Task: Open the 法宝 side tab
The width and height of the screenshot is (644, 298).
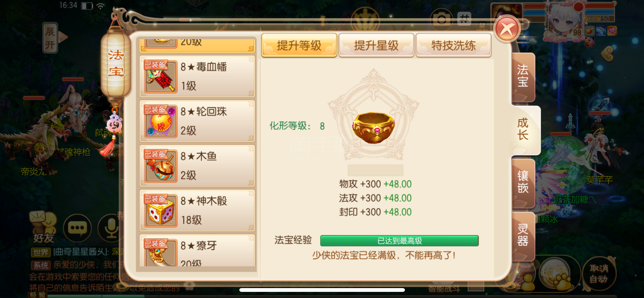Action: click(x=523, y=76)
